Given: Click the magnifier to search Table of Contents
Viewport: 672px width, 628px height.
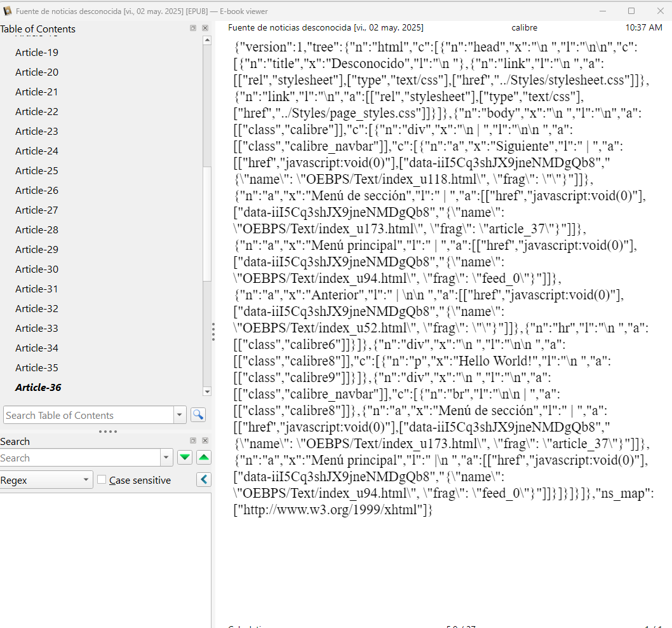Looking at the screenshot, I should (198, 415).
